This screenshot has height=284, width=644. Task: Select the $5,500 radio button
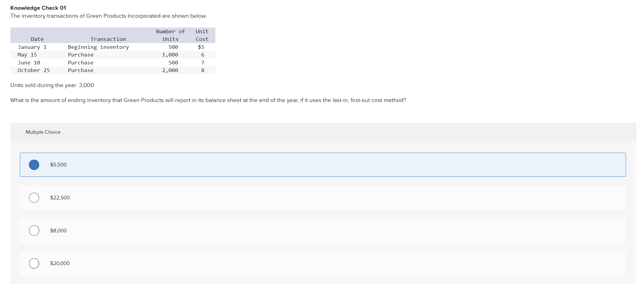click(x=34, y=165)
